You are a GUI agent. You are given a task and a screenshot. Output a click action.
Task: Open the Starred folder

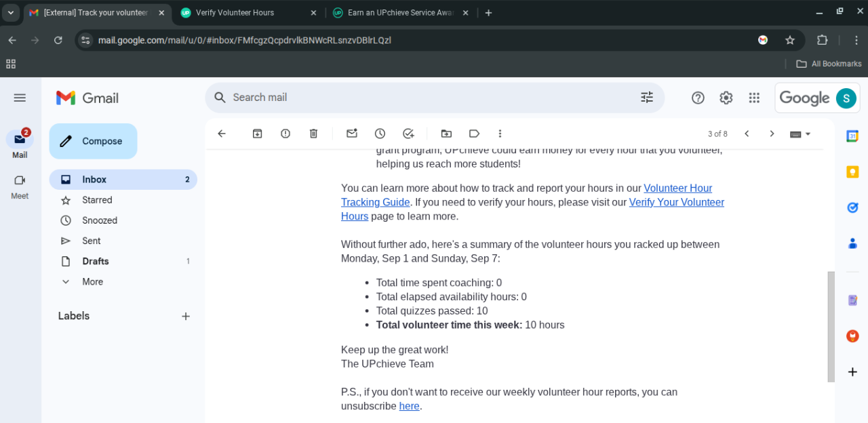97,200
